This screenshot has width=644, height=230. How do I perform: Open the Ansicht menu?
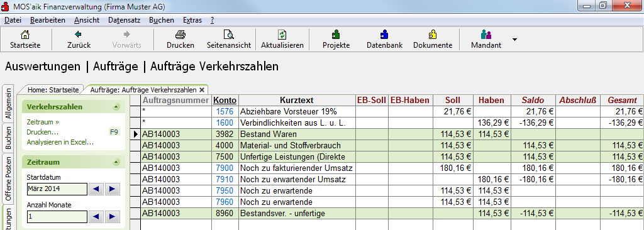tap(87, 20)
